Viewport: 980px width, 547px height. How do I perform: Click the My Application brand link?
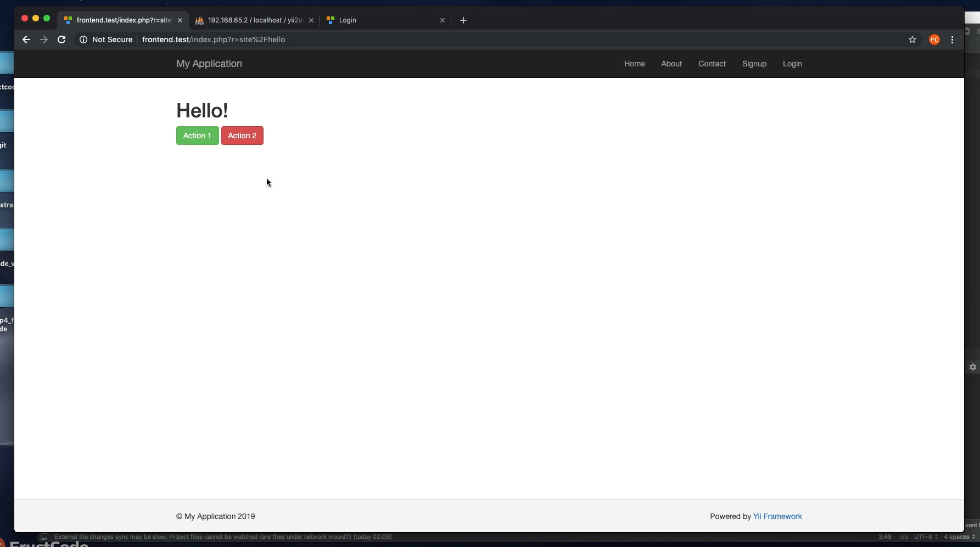tap(209, 64)
